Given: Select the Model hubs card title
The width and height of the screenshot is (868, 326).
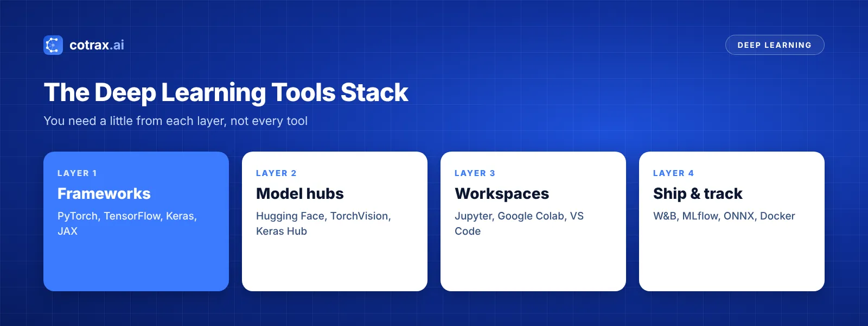Looking at the screenshot, I should (x=300, y=193).
